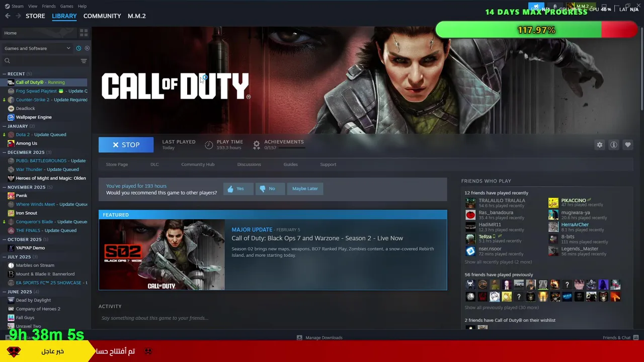Open Manage Downloads in the bottom bar
The width and height of the screenshot is (644, 362).
(x=319, y=338)
